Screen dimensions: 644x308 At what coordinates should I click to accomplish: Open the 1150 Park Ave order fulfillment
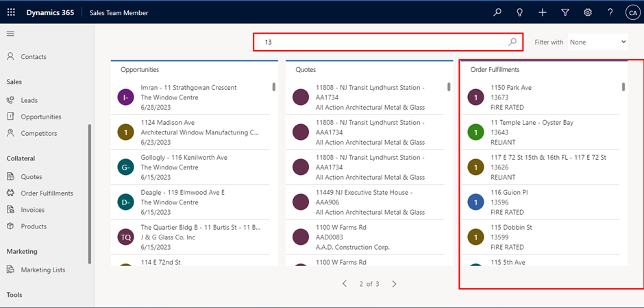point(540,97)
